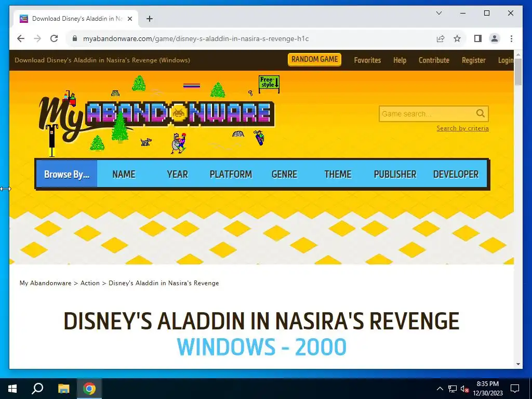Click Disney's Aladdin breadcrumb text
The image size is (532, 399).
pos(164,283)
